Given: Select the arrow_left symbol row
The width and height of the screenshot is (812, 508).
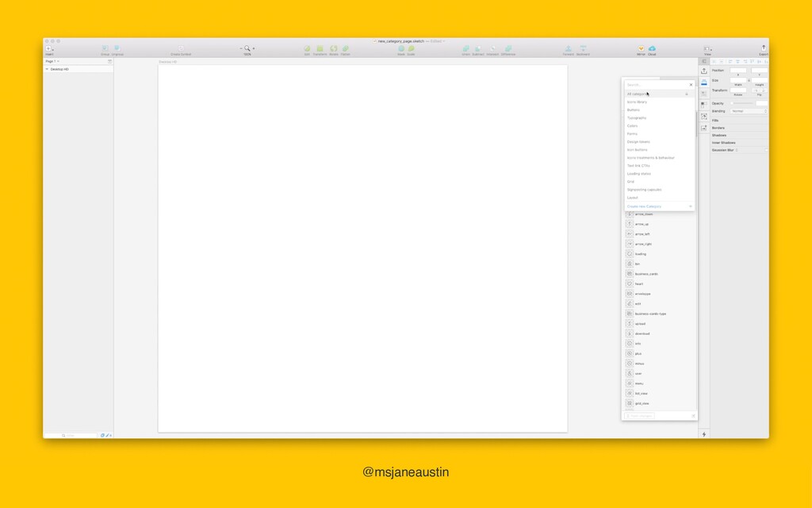Looking at the screenshot, I should pos(659,234).
